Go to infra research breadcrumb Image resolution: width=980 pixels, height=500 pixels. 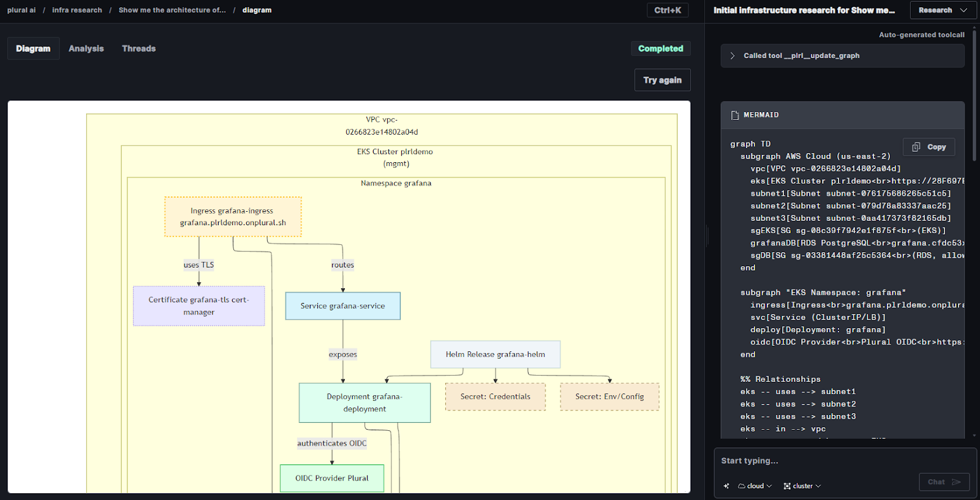(x=77, y=10)
